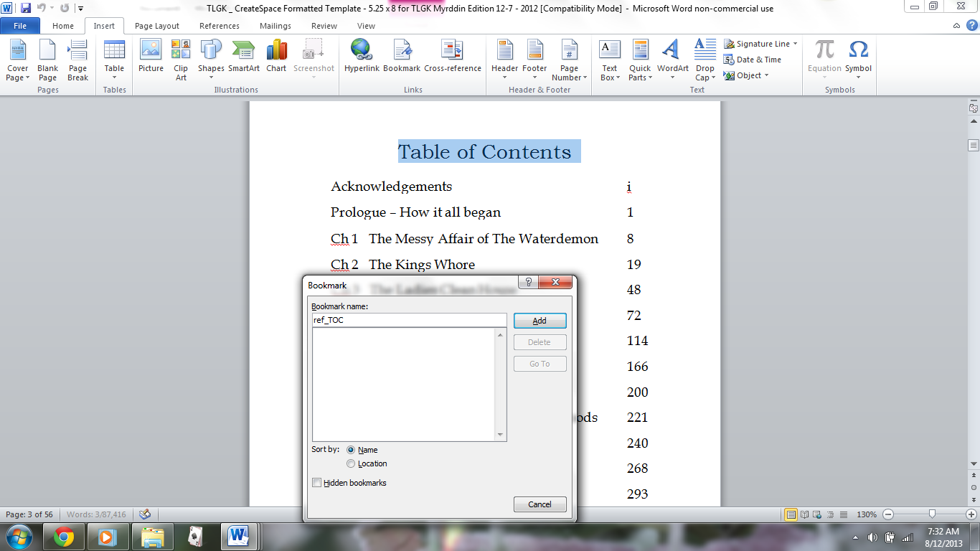The width and height of the screenshot is (980, 551).
Task: Select the Name sort radio button
Action: tap(351, 450)
